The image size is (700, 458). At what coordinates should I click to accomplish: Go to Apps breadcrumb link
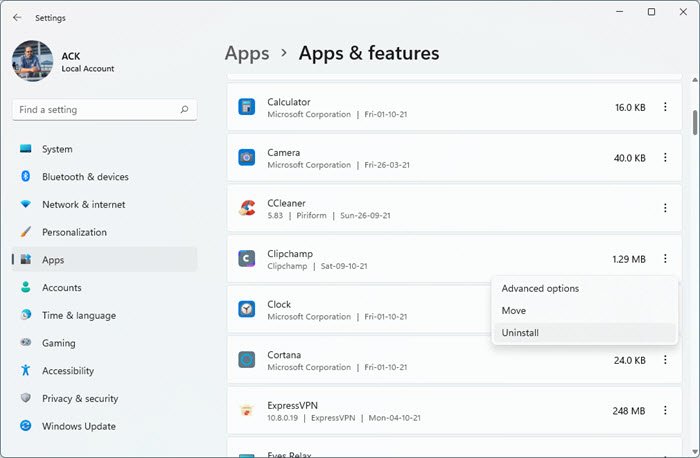point(246,53)
